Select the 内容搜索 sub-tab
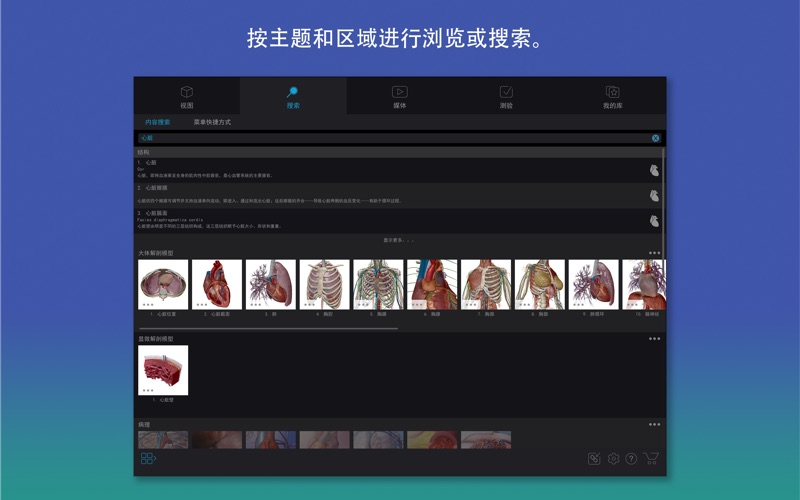This screenshot has width=800, height=500. point(158,122)
